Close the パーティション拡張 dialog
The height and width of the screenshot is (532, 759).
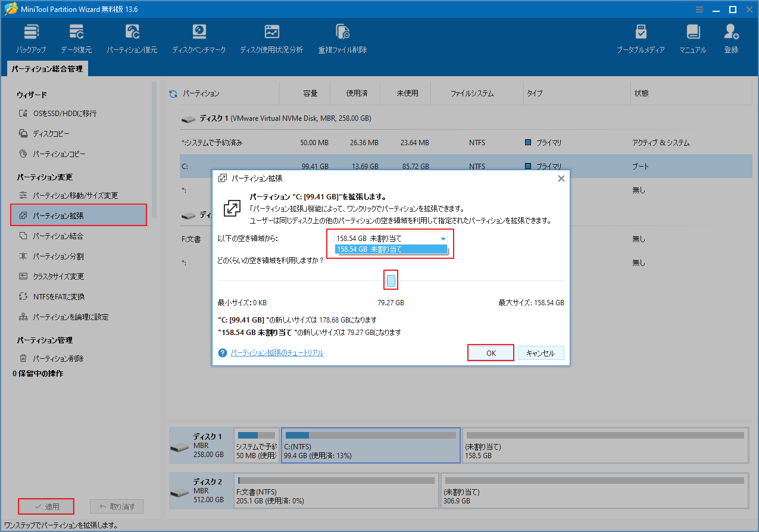[560, 178]
